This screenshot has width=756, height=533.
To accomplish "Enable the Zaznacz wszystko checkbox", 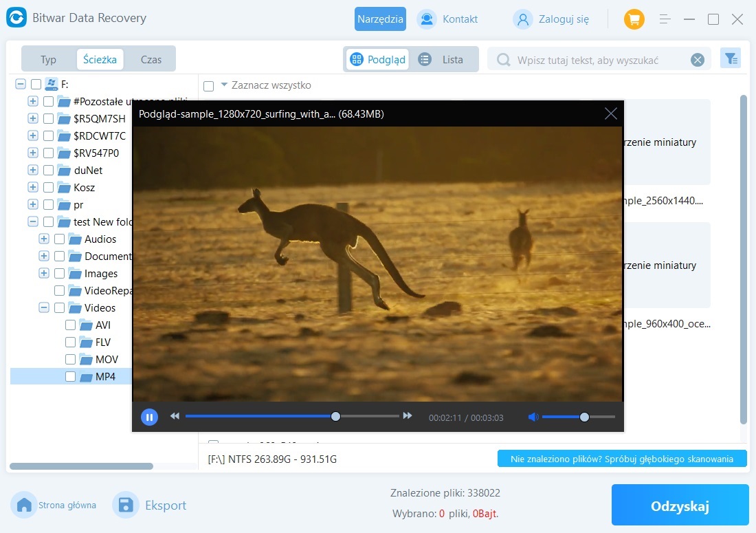I will click(209, 86).
